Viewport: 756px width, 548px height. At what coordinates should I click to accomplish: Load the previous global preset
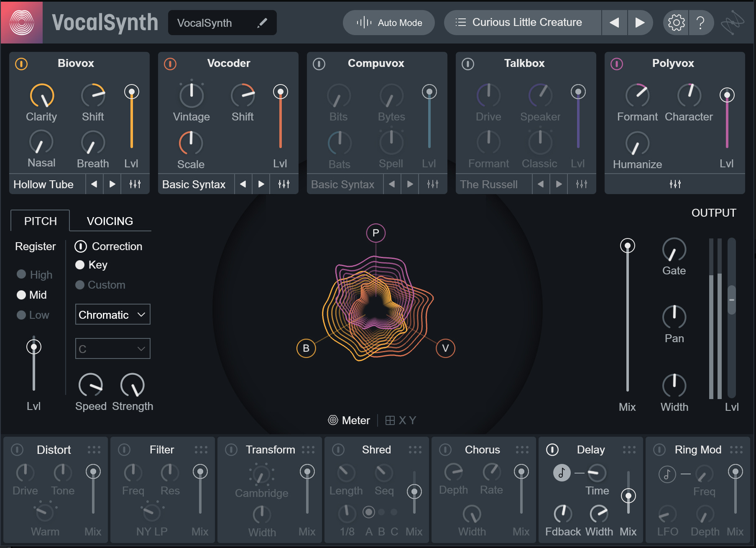coord(614,23)
